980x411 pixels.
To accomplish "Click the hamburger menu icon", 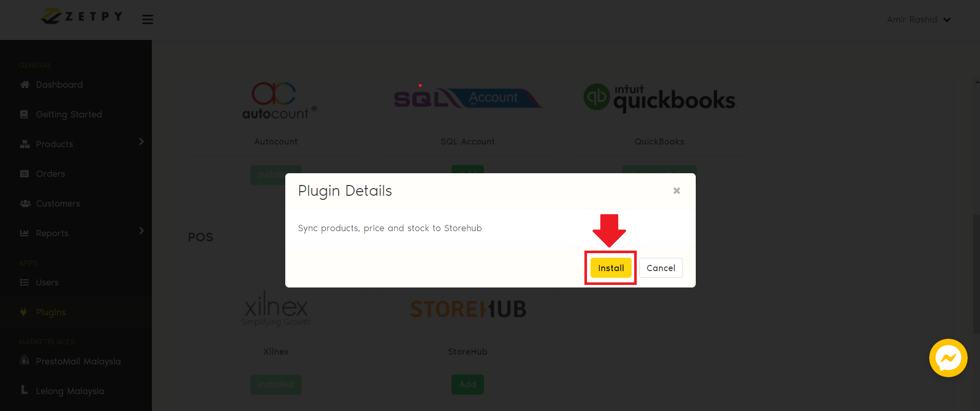I will click(148, 19).
